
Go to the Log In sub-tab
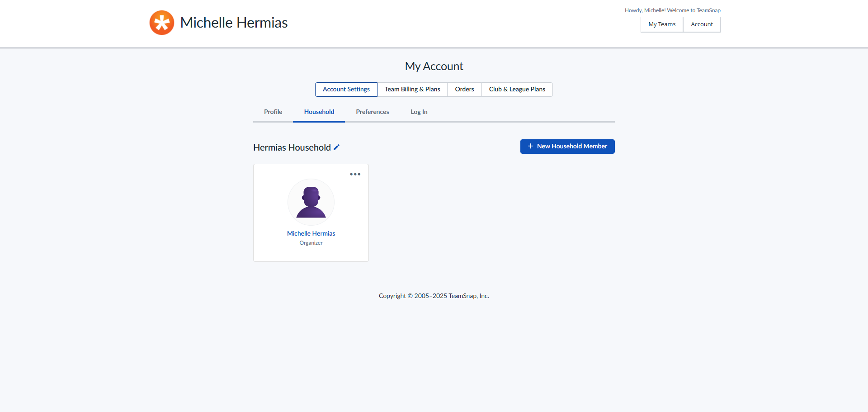click(419, 112)
